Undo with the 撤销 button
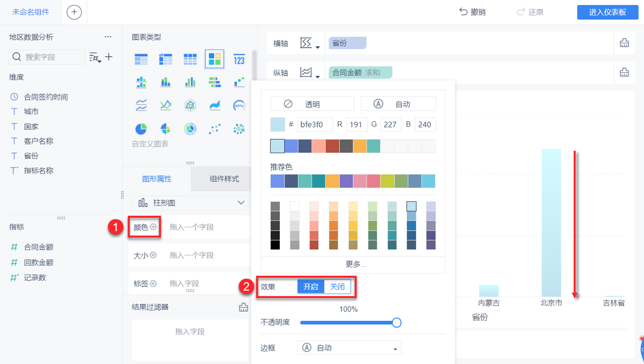The width and height of the screenshot is (644, 364). click(473, 12)
